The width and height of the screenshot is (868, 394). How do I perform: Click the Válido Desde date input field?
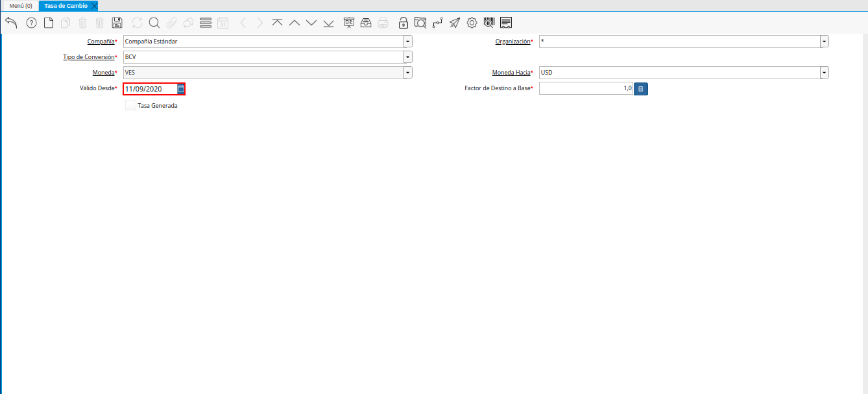pyautogui.click(x=150, y=89)
